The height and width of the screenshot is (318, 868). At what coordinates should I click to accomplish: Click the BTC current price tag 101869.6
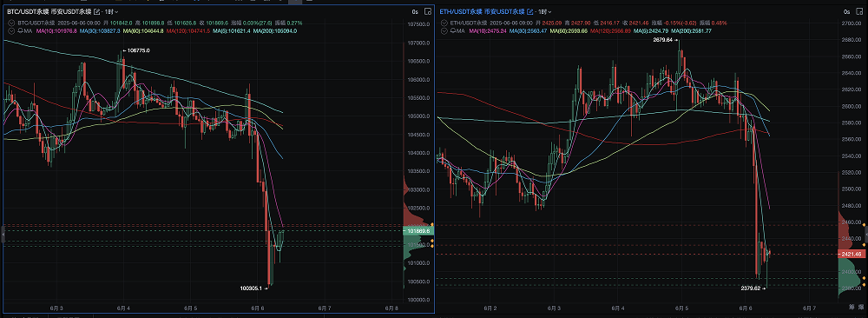(x=418, y=230)
